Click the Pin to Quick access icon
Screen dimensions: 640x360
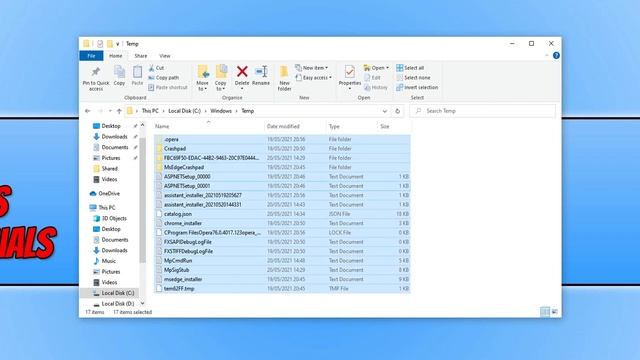(96, 73)
